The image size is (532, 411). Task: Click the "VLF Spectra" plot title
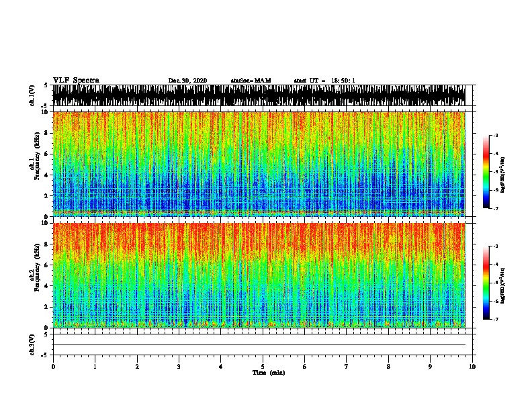tap(76, 81)
